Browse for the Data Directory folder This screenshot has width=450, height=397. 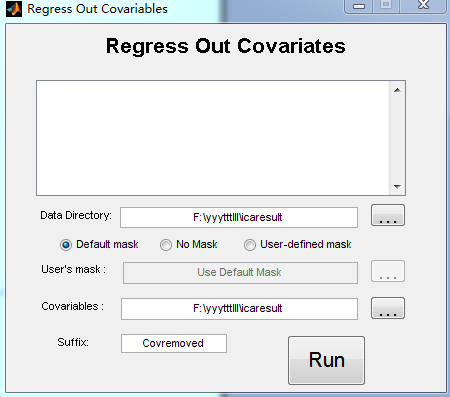click(388, 215)
